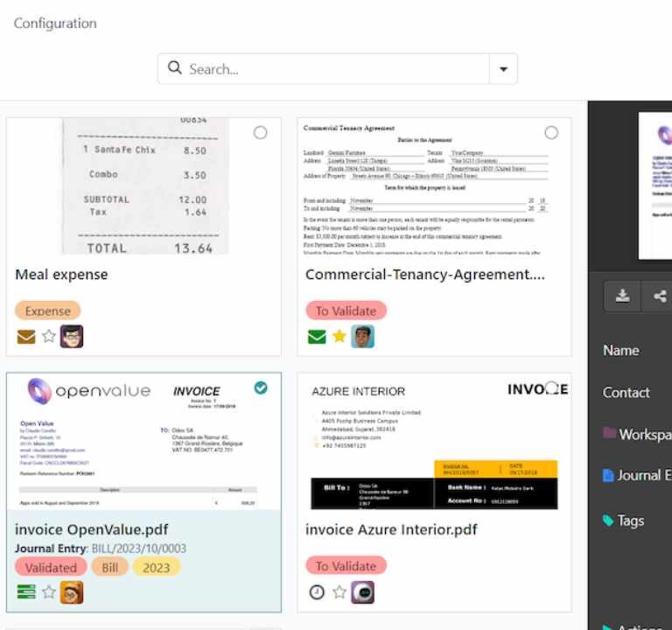672x630 pixels.
Task: Open the Meal expense receipt thumbnail
Action: coord(144,186)
